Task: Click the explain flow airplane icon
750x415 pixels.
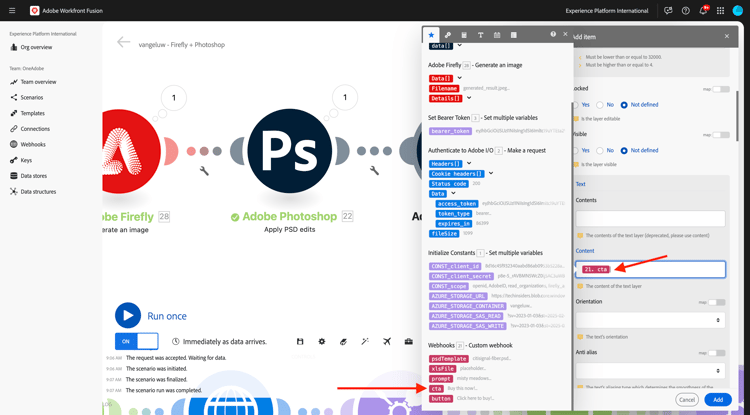Action: (387, 341)
